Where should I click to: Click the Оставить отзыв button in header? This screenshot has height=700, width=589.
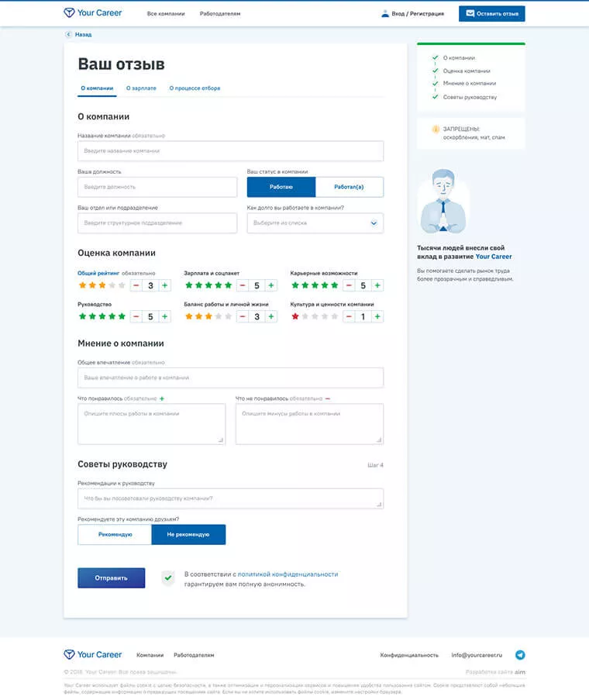coord(491,14)
